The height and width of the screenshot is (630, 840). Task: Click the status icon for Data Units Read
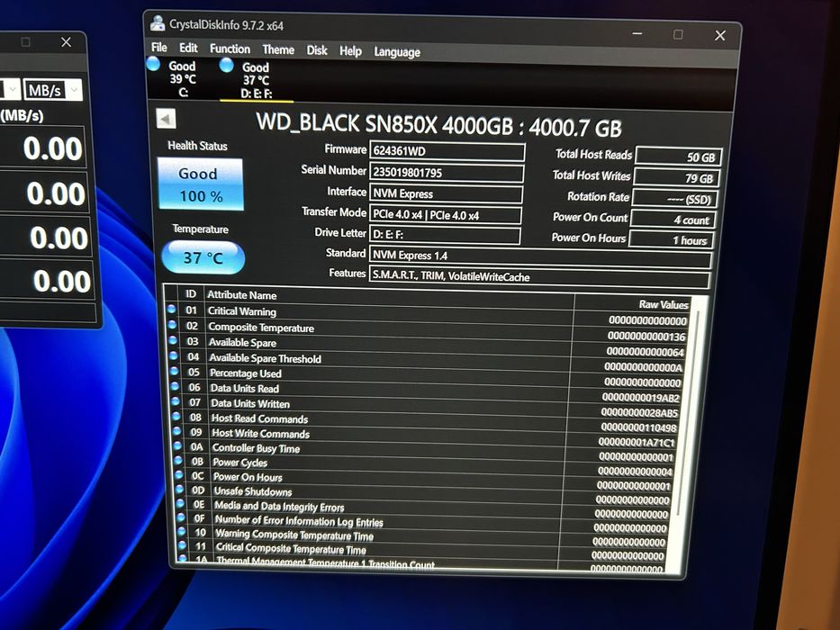(176, 386)
